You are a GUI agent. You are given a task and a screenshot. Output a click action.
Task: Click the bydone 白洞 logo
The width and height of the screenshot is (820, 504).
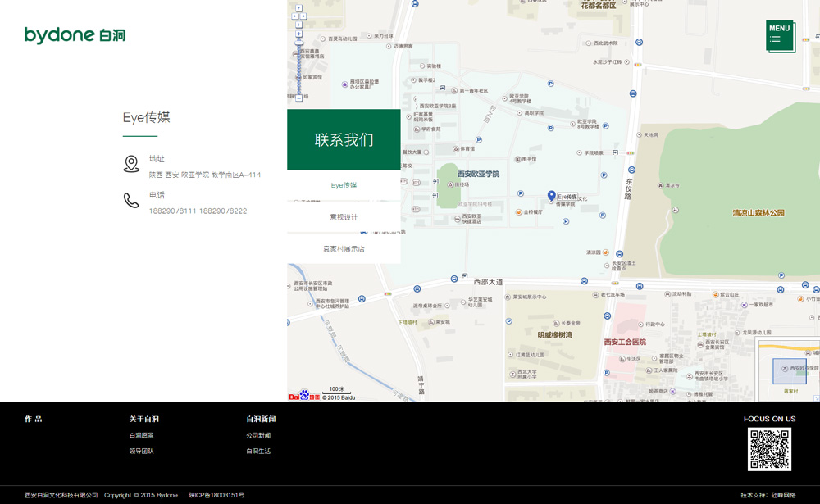(75, 35)
